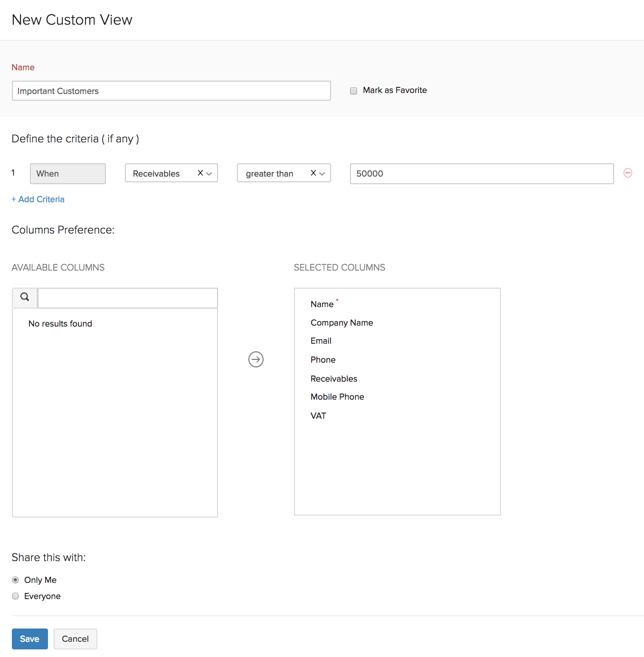This screenshot has width=644, height=657.
Task: Clear the greater than comparator X
Action: point(313,173)
